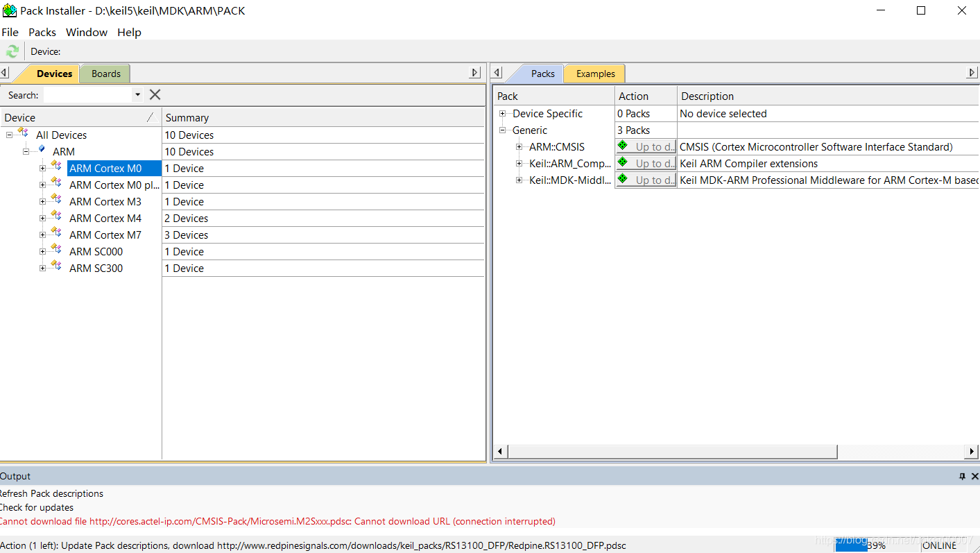Click the pin icon of the Output panel
This screenshot has height=553, width=980.
coord(962,476)
